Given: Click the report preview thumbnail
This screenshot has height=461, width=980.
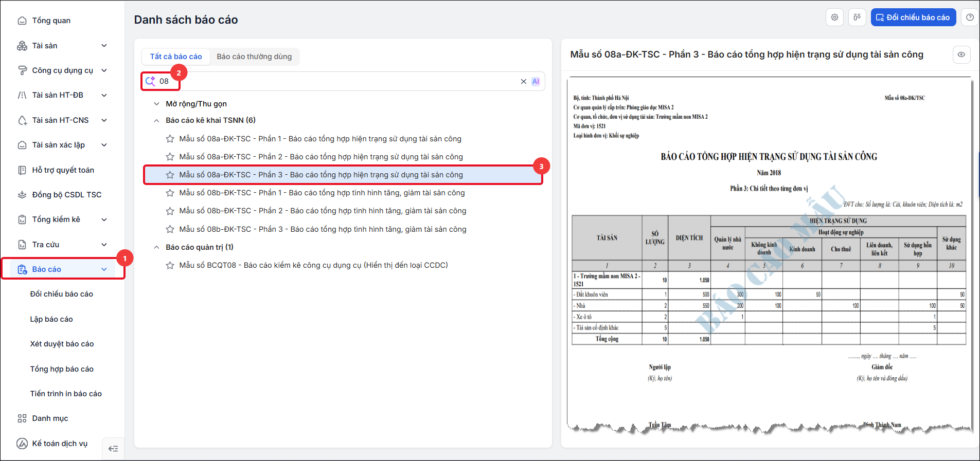Looking at the screenshot, I should click(770, 255).
